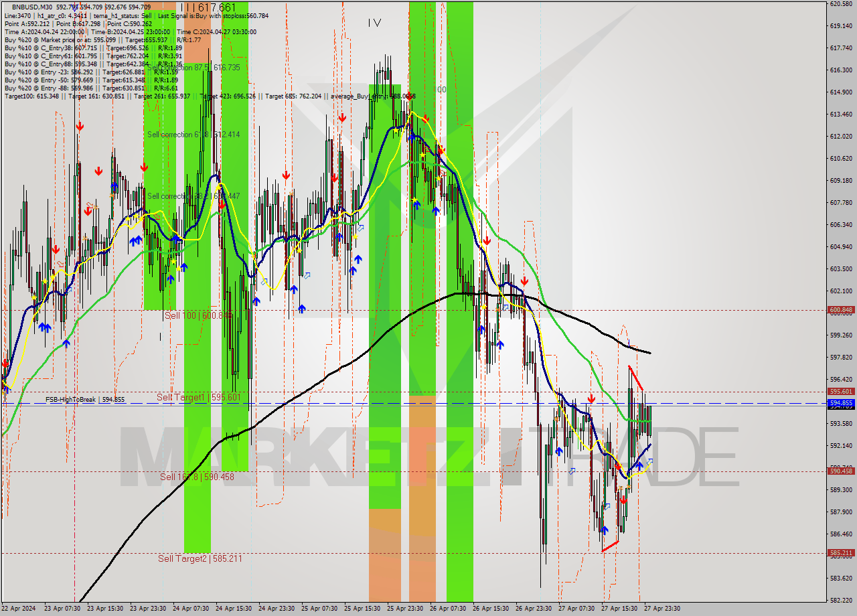Click the 612.020 price axis value

841,137
